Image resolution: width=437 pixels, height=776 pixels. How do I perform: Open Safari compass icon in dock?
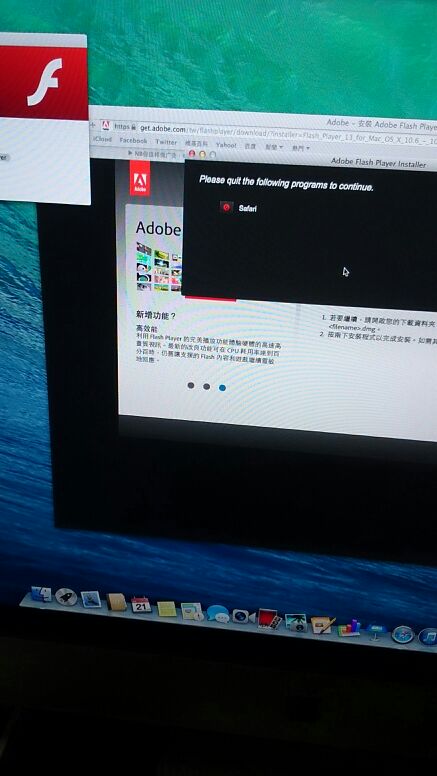pyautogui.click(x=402, y=634)
